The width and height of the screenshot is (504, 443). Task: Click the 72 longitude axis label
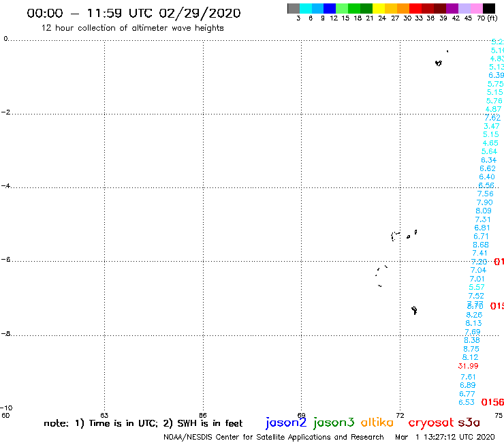pyautogui.click(x=400, y=415)
